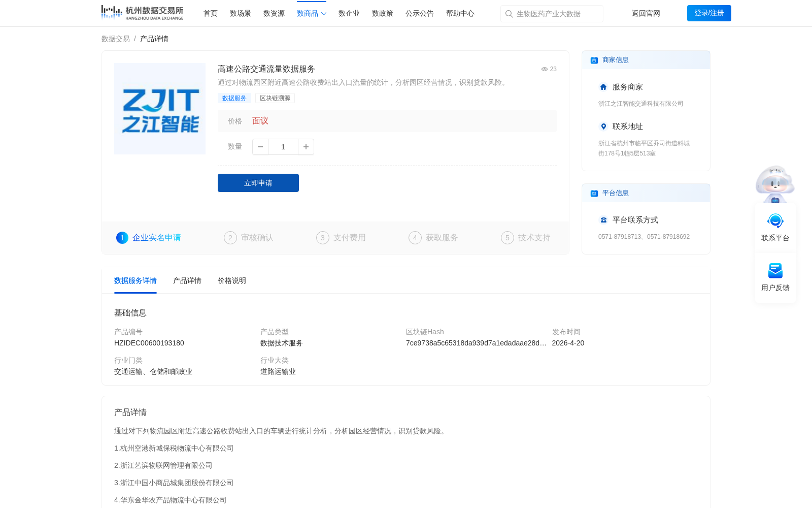This screenshot has height=508, width=812.
Task: Click list item 1.杭州空港新城保税物流中心有限公司
Action: coord(174,448)
